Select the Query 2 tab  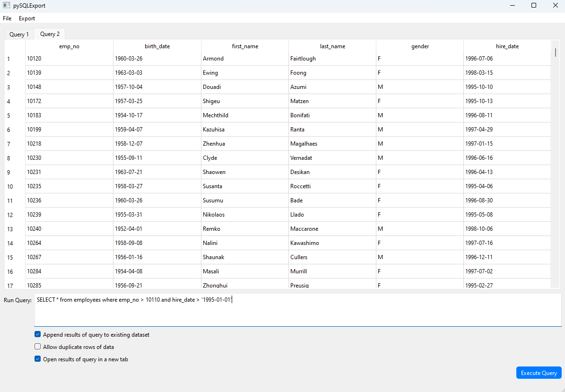point(50,34)
